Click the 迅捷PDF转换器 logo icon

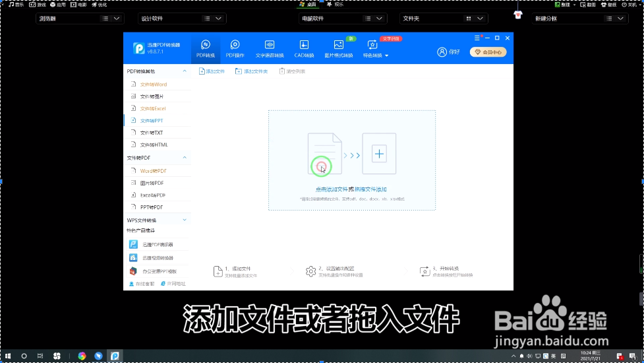coord(139,48)
